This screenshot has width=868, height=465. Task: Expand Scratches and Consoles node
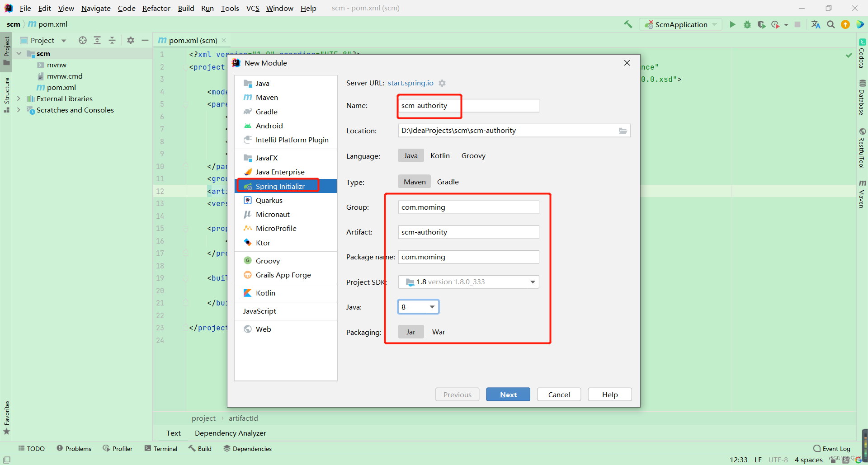(19, 110)
